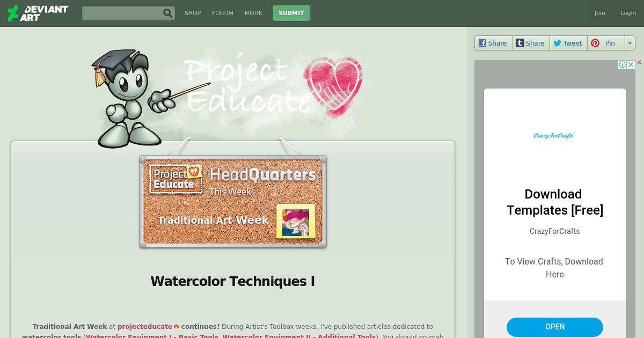Click the red X above the ad
The width and height of the screenshot is (644, 338).
point(639,62)
